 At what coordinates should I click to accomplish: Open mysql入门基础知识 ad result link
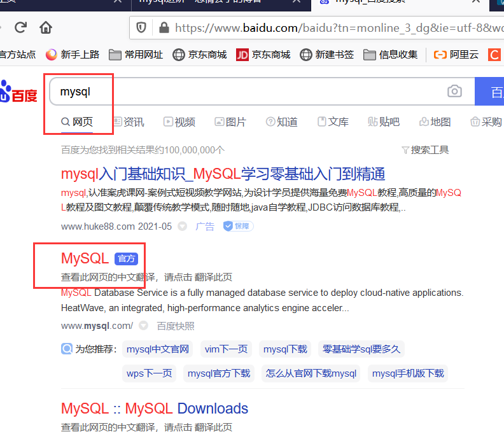point(223,174)
